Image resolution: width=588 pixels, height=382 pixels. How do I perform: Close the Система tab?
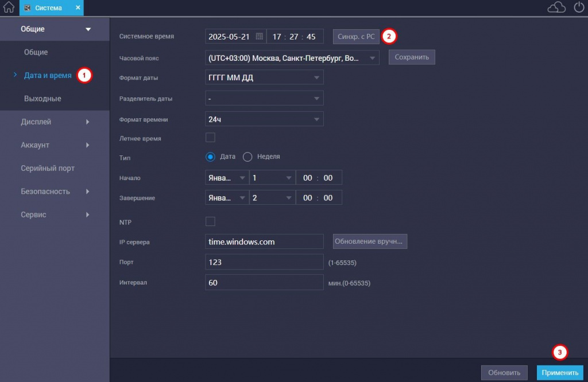78,7
